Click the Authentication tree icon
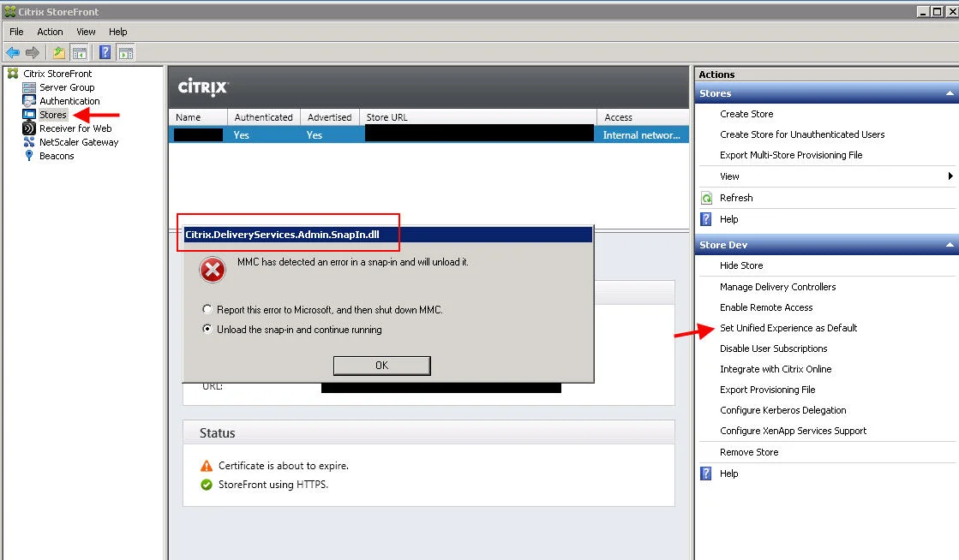 (x=29, y=101)
